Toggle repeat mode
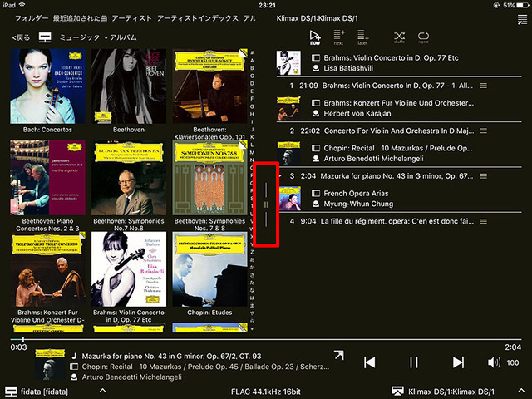532x399 pixels. (x=424, y=37)
